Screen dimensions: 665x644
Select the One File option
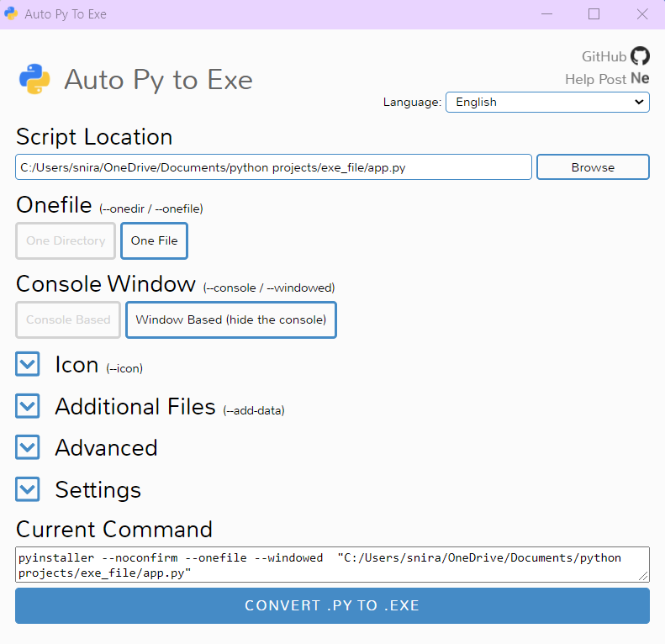(x=155, y=240)
